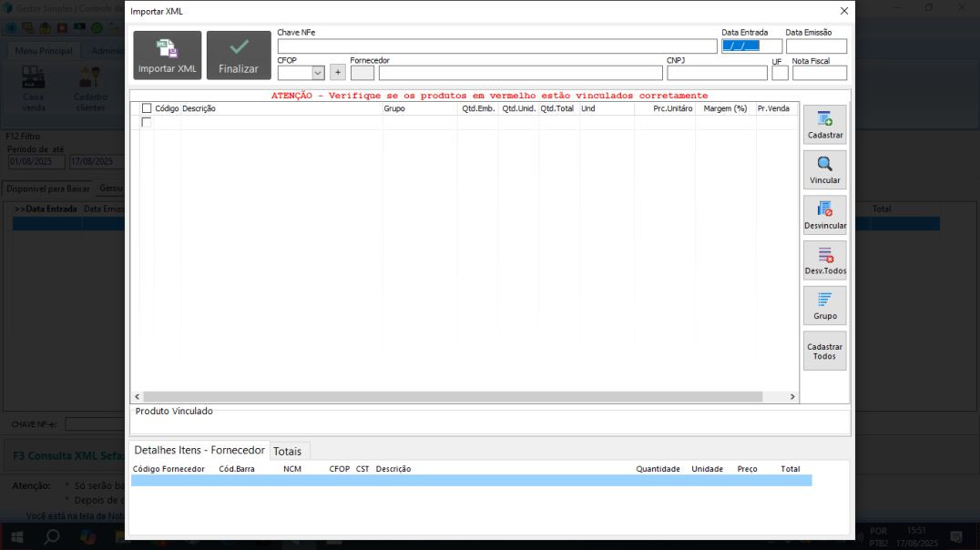Click the plus button beside CFOP
980x550 pixels.
(338, 73)
